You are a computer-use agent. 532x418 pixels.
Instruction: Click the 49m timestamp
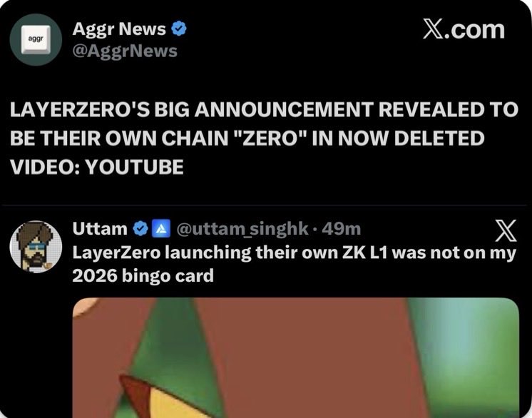click(342, 229)
